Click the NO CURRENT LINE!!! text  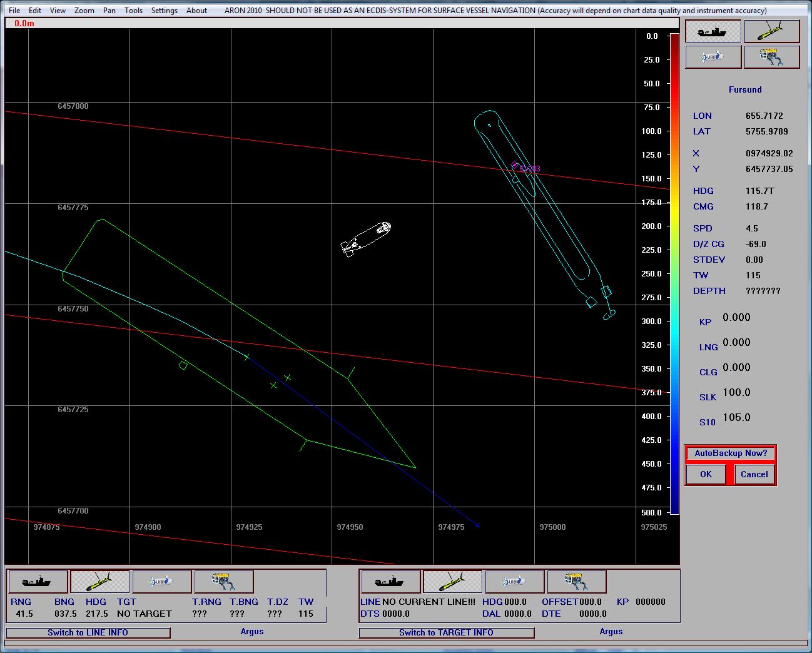click(x=429, y=602)
